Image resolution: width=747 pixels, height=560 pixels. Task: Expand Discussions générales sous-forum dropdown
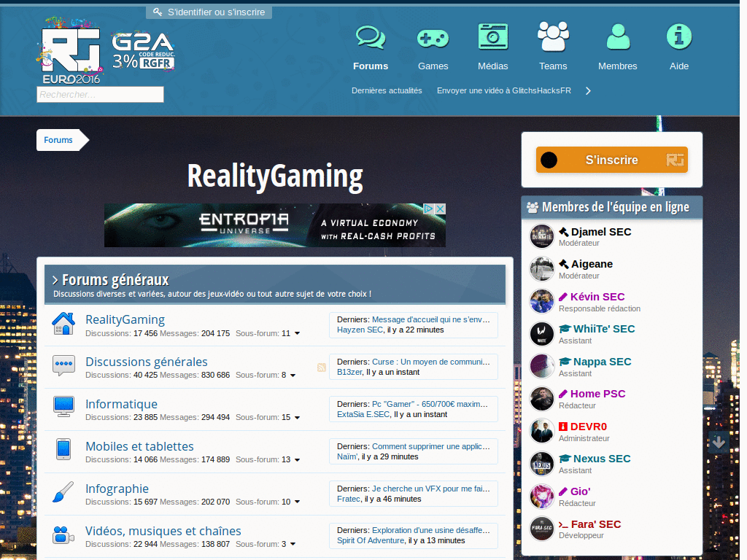pos(293,376)
